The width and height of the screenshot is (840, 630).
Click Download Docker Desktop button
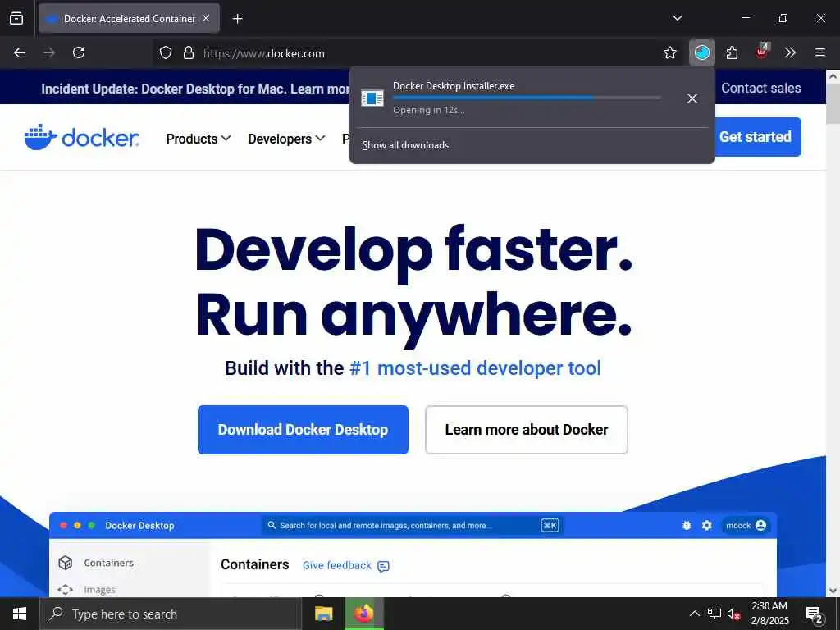[x=303, y=430]
